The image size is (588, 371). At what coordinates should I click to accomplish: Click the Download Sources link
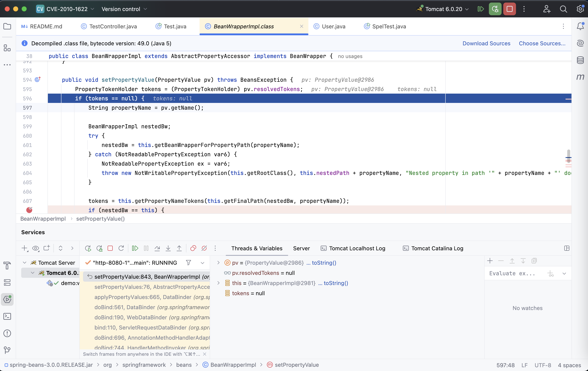486,43
